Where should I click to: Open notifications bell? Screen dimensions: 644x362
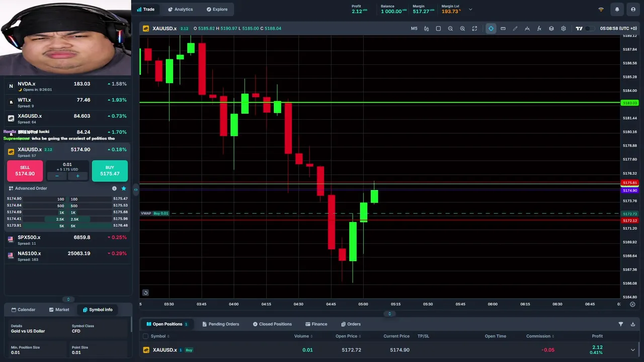[x=617, y=10]
